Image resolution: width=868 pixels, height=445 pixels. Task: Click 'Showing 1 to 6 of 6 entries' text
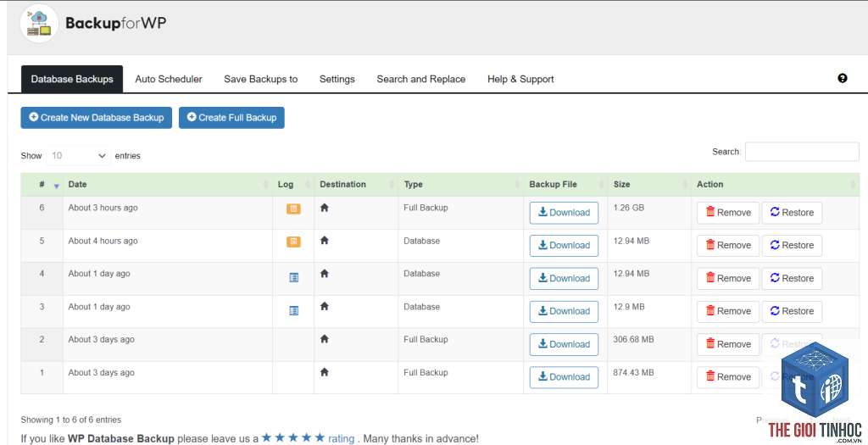[x=71, y=420]
